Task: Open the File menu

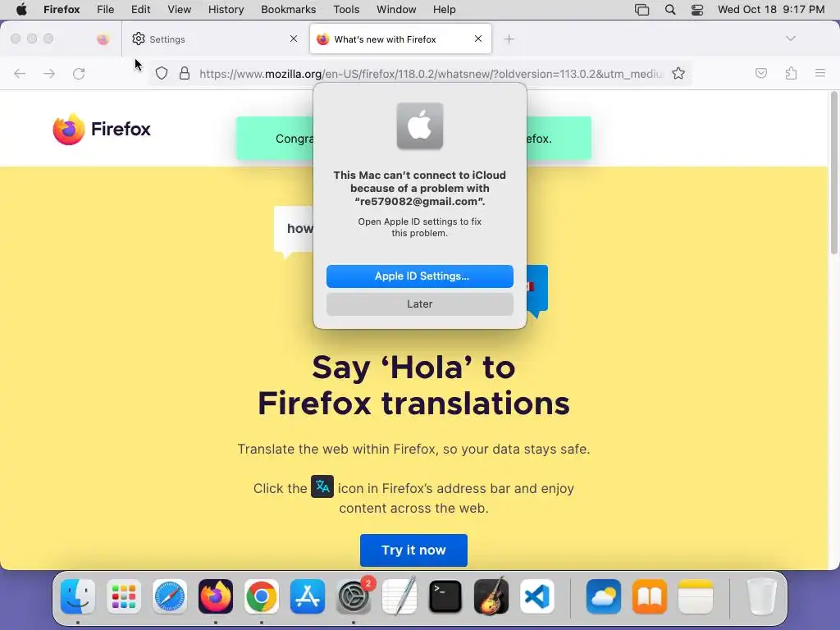Action: click(106, 10)
